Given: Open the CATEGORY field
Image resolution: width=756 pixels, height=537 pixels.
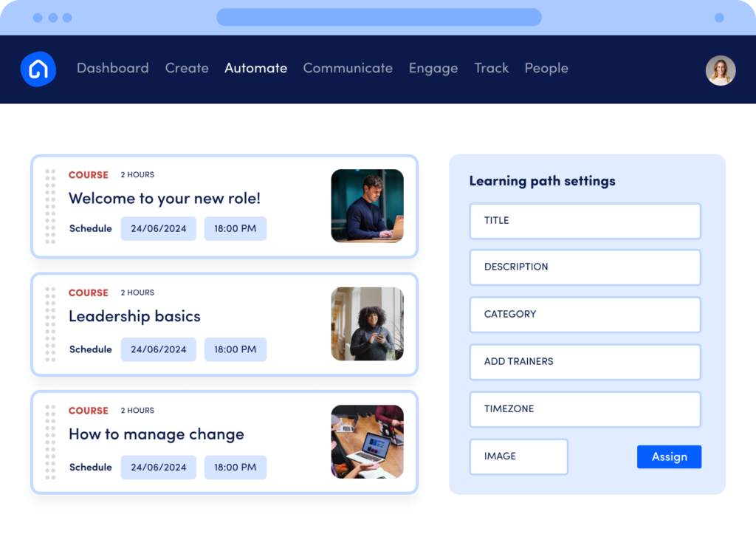Looking at the screenshot, I should pos(585,315).
